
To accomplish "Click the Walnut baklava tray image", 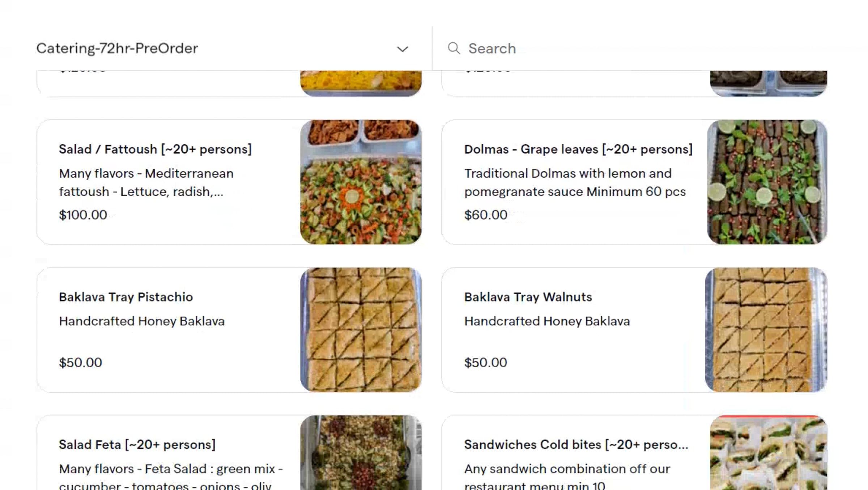I will click(x=766, y=330).
